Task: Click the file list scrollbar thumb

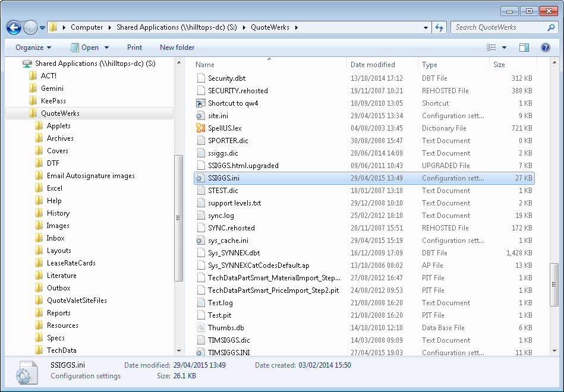Action: pos(554,285)
